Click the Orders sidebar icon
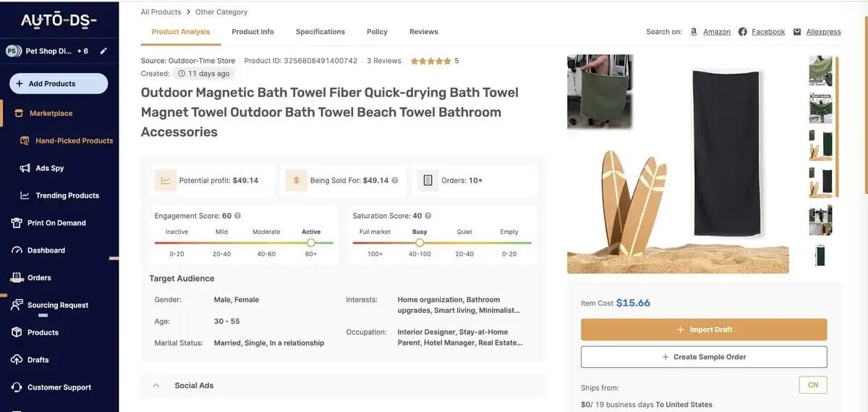868x412 pixels. point(17,277)
